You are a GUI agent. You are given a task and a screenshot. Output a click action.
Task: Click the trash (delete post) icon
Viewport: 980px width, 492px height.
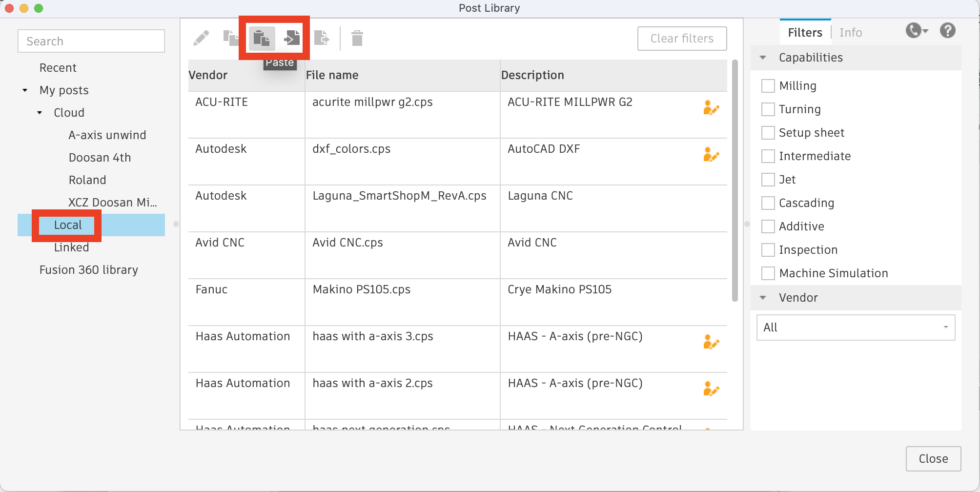pos(357,38)
